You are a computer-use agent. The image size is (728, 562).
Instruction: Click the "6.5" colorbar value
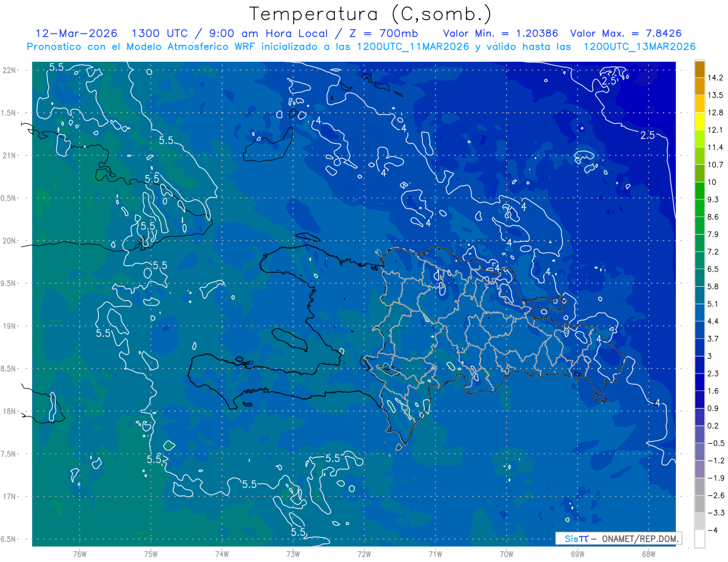(713, 269)
